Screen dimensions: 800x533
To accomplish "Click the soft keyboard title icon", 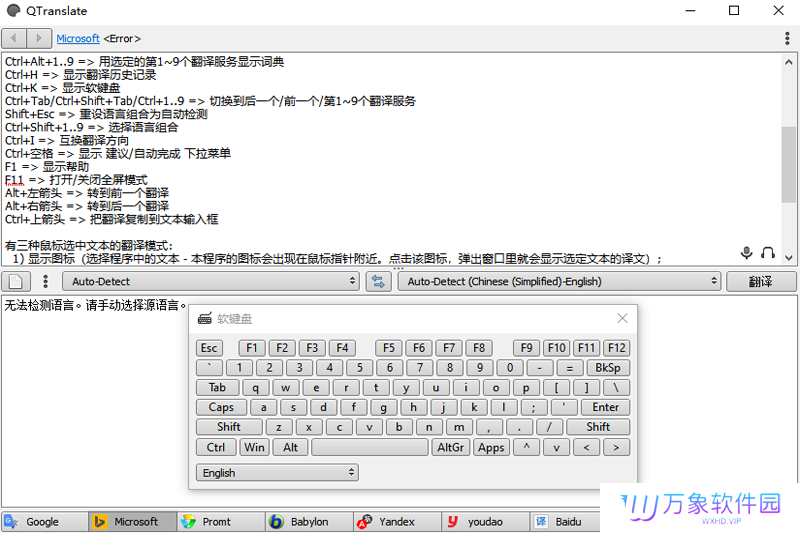I will (x=205, y=319).
